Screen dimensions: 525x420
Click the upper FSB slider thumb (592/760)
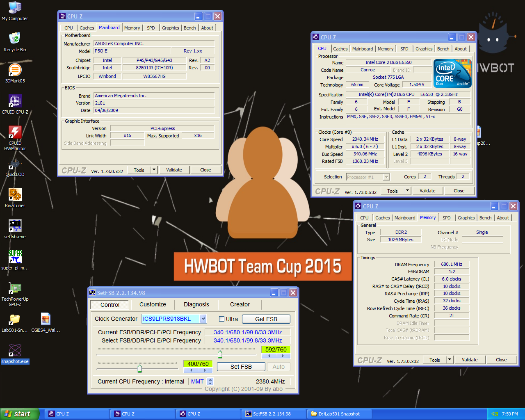(x=220, y=354)
